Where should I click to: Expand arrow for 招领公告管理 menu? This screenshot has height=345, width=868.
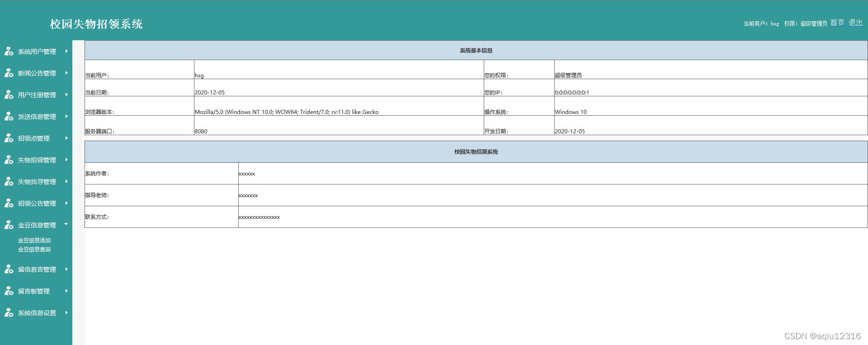pos(66,203)
